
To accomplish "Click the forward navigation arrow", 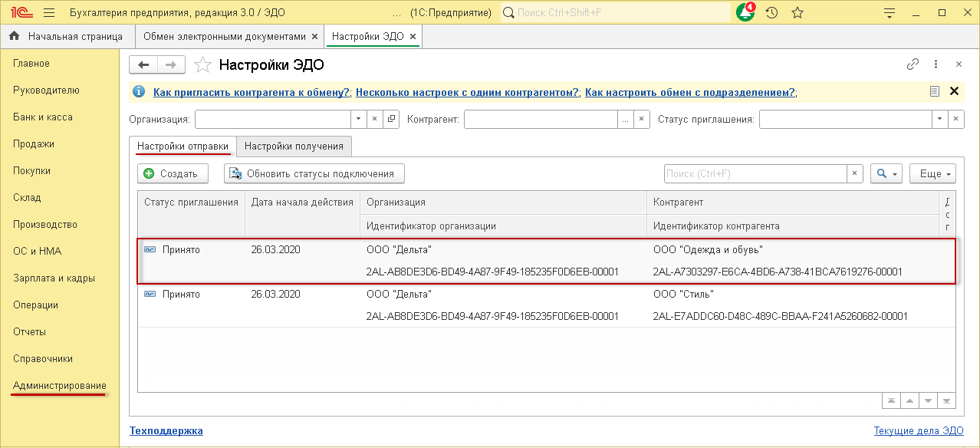I will 171,64.
